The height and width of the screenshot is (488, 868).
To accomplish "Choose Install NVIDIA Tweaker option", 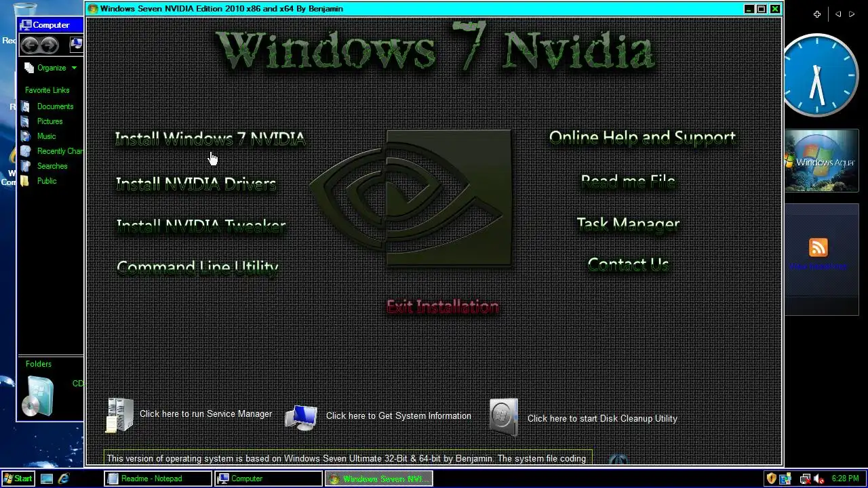I will tap(201, 226).
